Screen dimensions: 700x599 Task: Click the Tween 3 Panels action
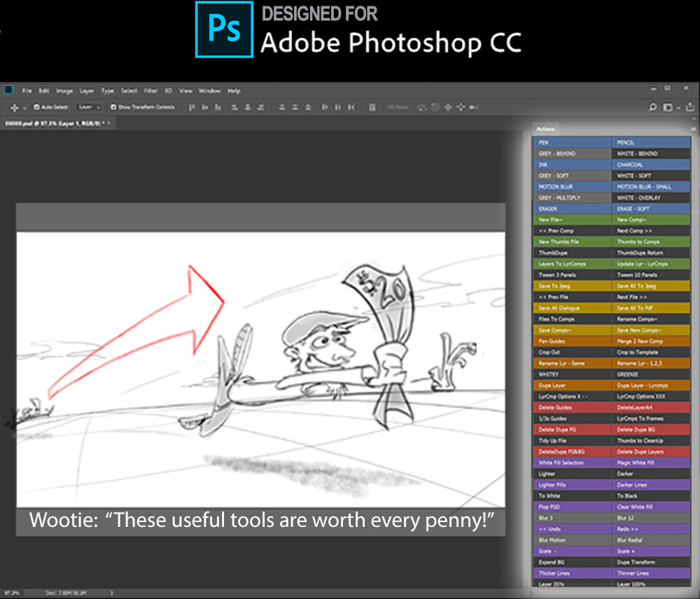573,275
